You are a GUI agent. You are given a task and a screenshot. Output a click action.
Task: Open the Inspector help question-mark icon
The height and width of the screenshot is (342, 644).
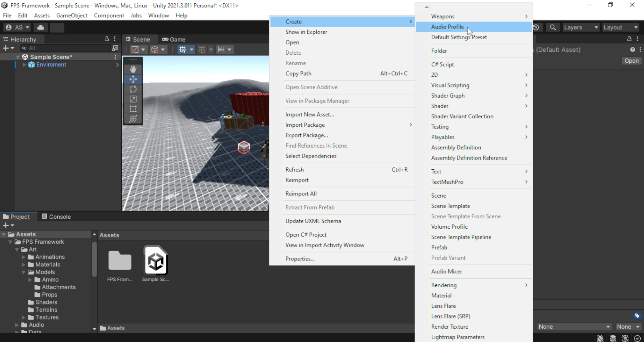pyautogui.click(x=633, y=50)
